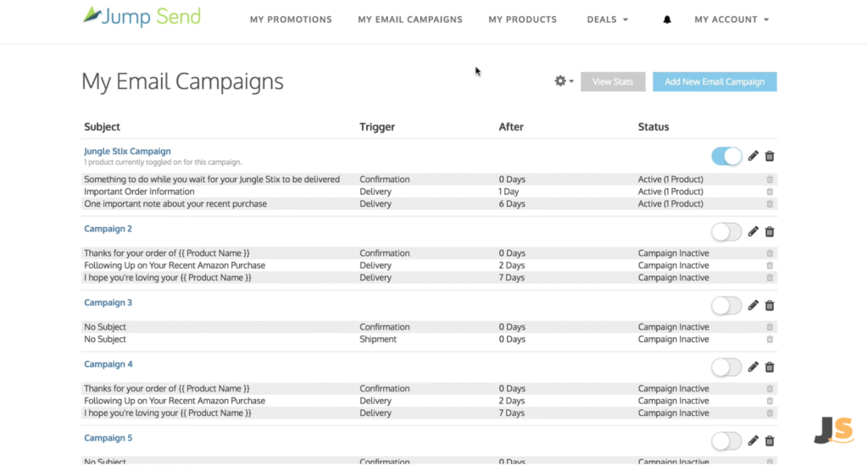This screenshot has height=466, width=868.
Task: Open the notifications bell icon
Action: [666, 19]
